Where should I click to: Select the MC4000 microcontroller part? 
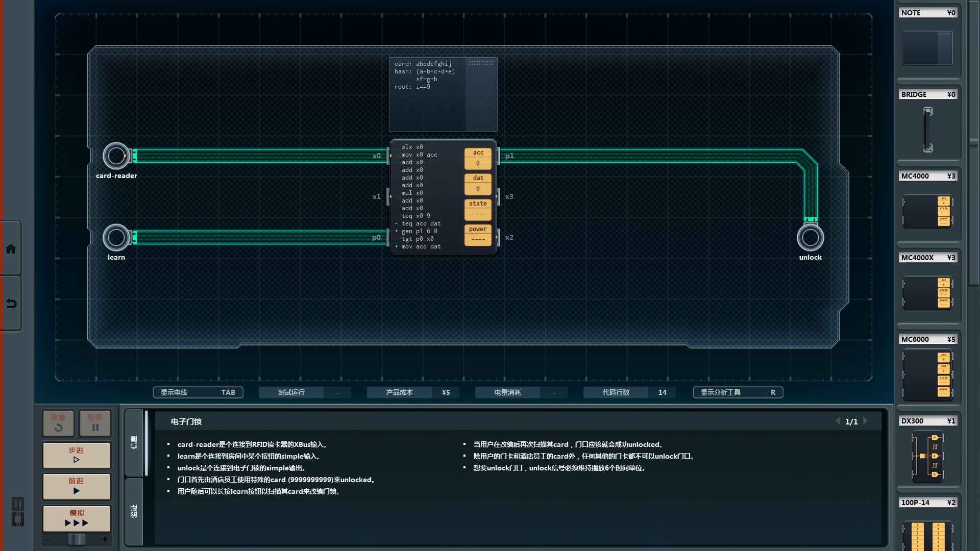(927, 211)
